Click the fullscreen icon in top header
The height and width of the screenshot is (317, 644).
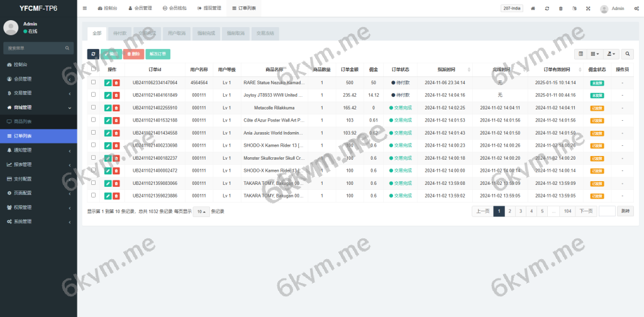588,9
